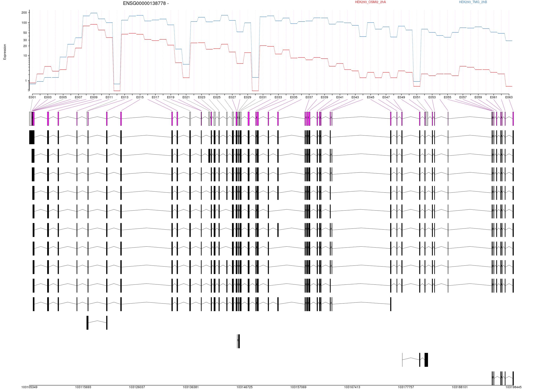Click the y-axis value 100
Screen dimensions: 538x392
tap(24, 23)
